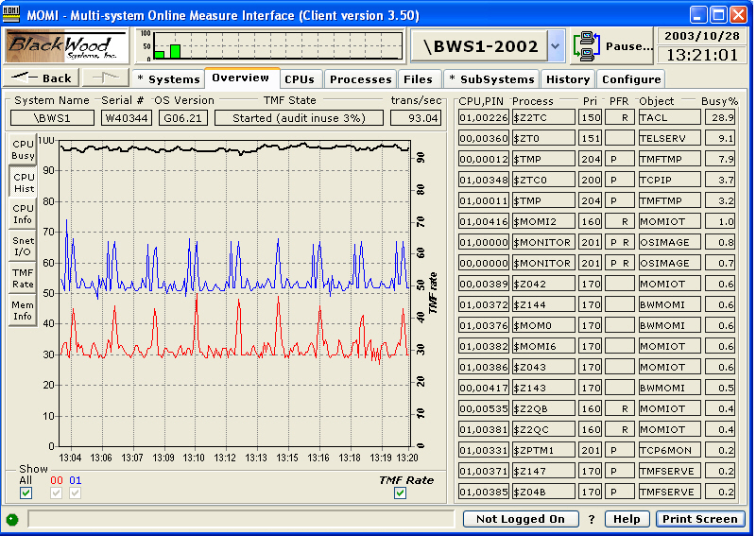
Task: Toggle the Show All checkbox
Action: 26,493
